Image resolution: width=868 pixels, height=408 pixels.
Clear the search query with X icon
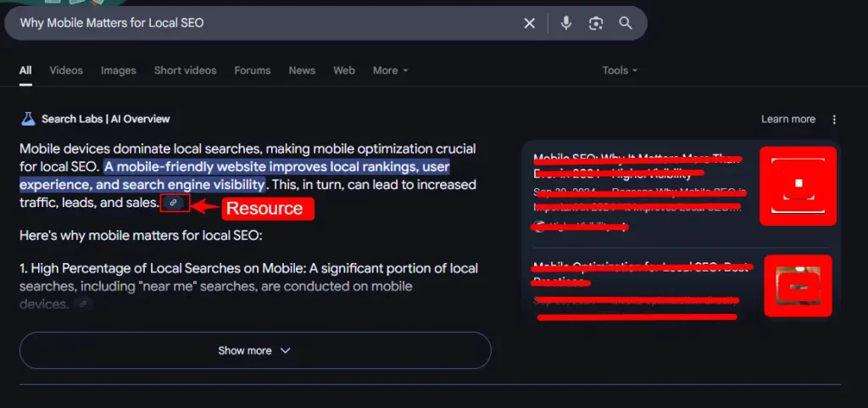point(529,23)
